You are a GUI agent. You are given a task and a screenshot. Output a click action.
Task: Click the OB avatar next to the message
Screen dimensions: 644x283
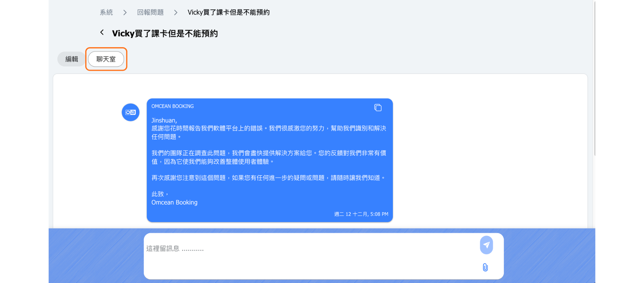coord(130,112)
